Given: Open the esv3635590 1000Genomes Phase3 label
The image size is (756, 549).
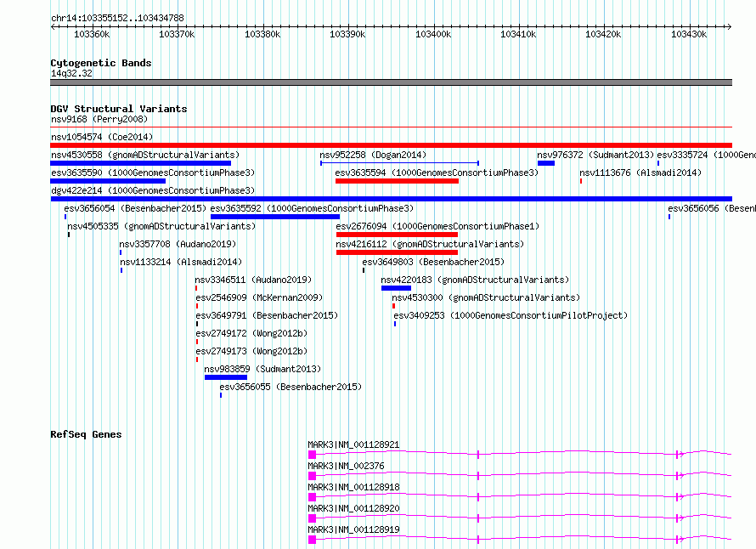Looking at the screenshot, I should pos(153,173).
